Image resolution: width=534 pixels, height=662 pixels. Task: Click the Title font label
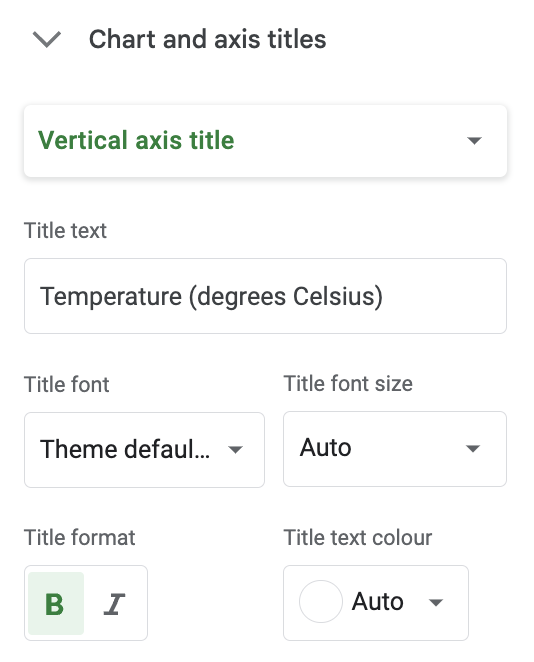(x=67, y=385)
